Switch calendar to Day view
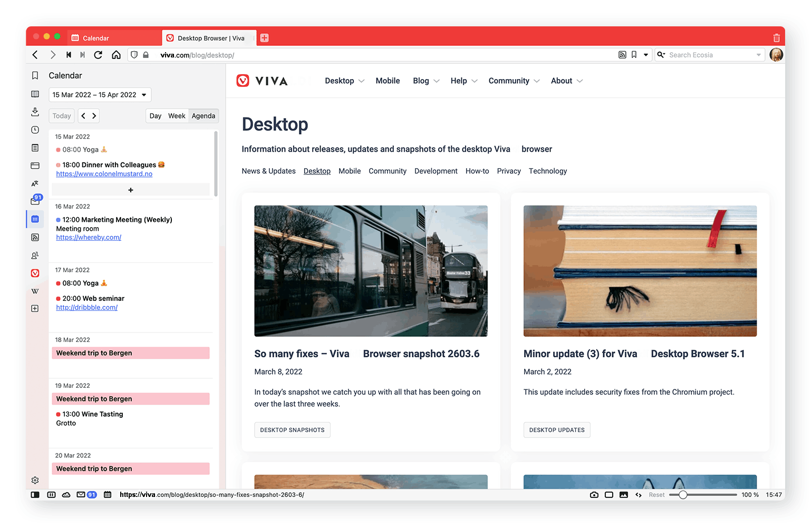Image resolution: width=812 pixels, height=527 pixels. [x=155, y=116]
